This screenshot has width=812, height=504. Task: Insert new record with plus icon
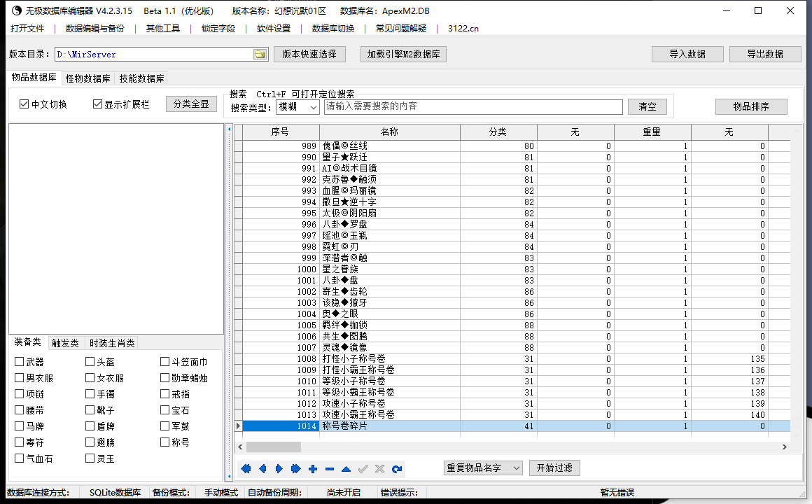point(313,469)
